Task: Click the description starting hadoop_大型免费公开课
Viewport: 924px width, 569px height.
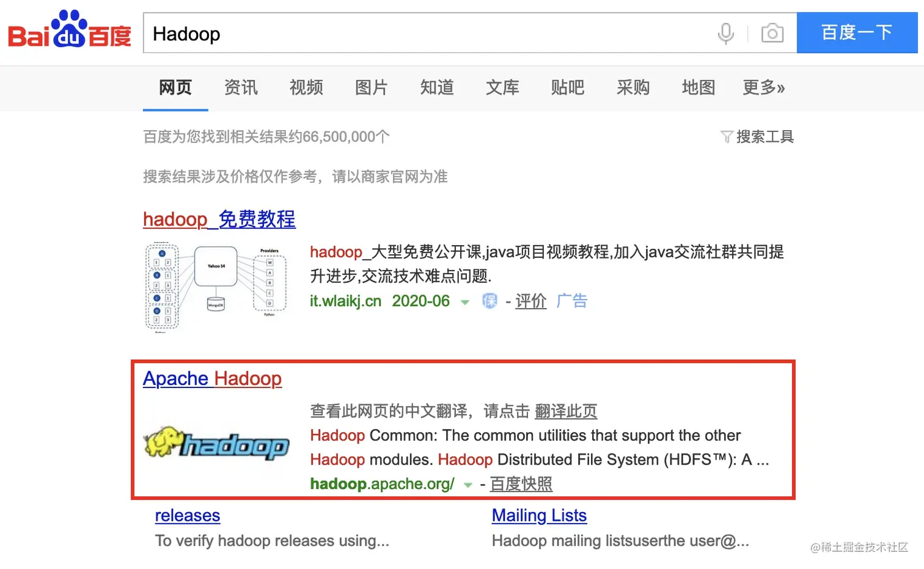Action: click(x=547, y=264)
